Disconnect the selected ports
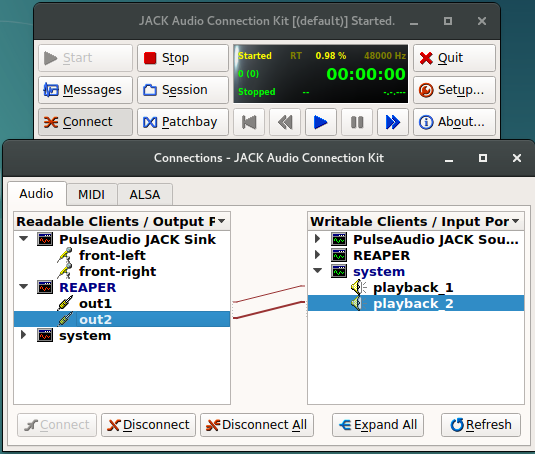This screenshot has width=535, height=454. [x=148, y=425]
